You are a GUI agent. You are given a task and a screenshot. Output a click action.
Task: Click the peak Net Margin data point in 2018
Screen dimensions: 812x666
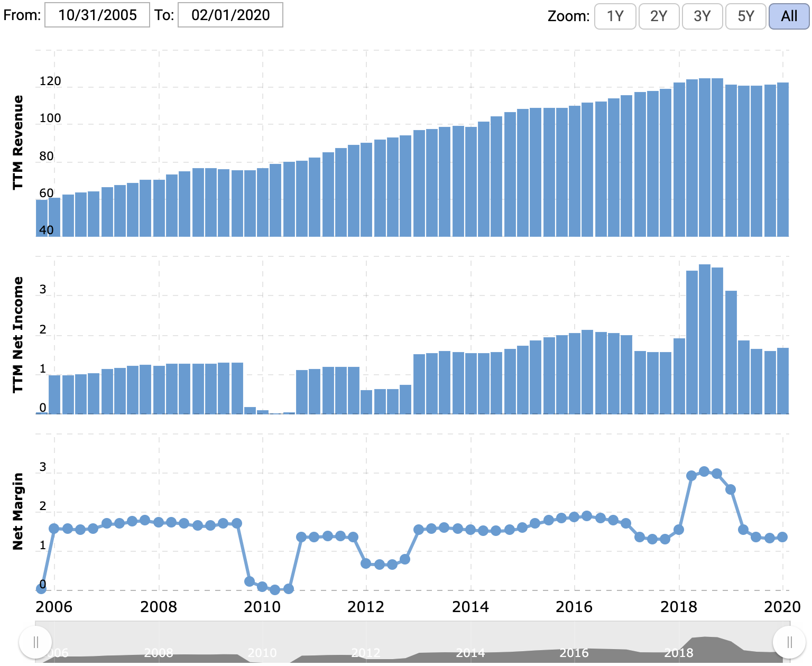704,471
